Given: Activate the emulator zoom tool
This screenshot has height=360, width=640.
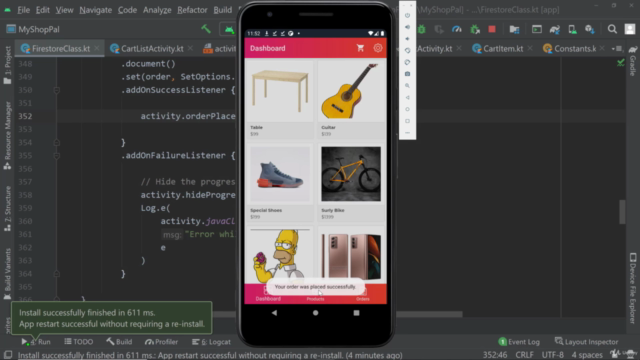Looking at the screenshot, I should (407, 86).
